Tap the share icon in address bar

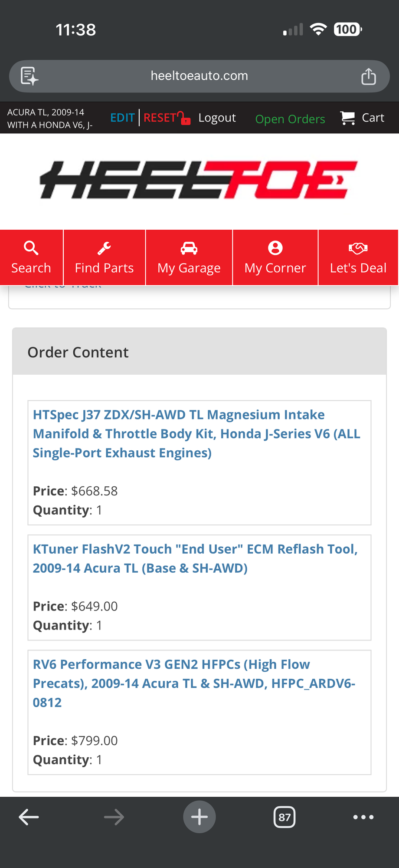pyautogui.click(x=368, y=76)
